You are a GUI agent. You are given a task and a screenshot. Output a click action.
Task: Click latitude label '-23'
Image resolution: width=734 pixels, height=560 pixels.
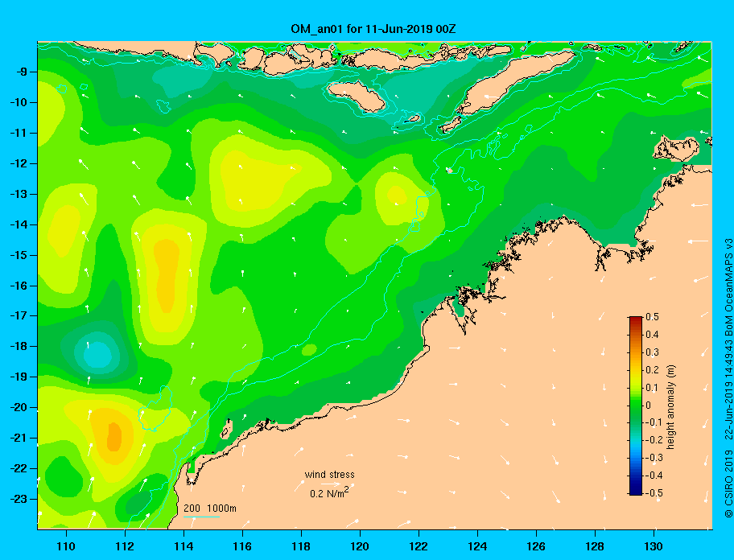(x=19, y=499)
